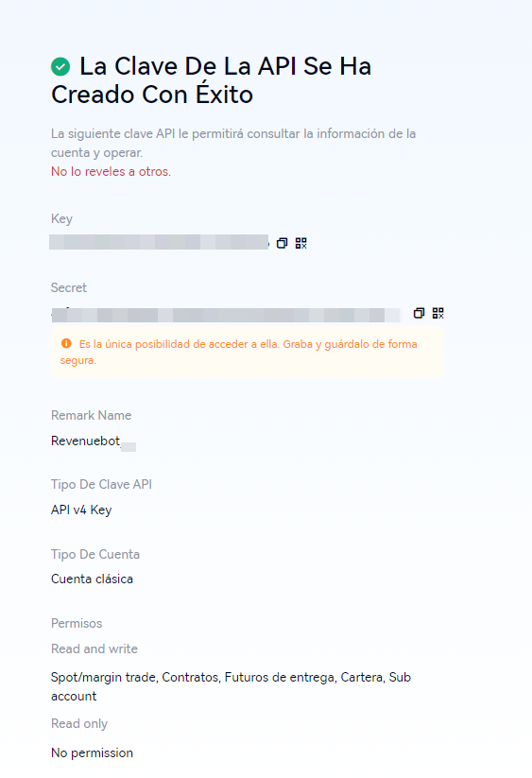Viewport: 532px width, 778px height.
Task: Click the 'No permission' read-only value
Action: pos(93,752)
